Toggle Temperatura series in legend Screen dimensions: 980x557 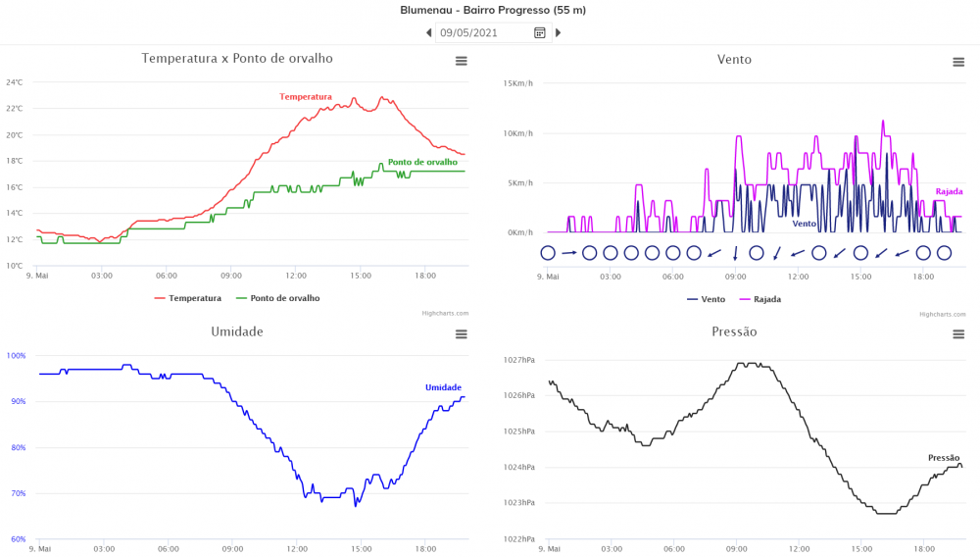coord(188,298)
